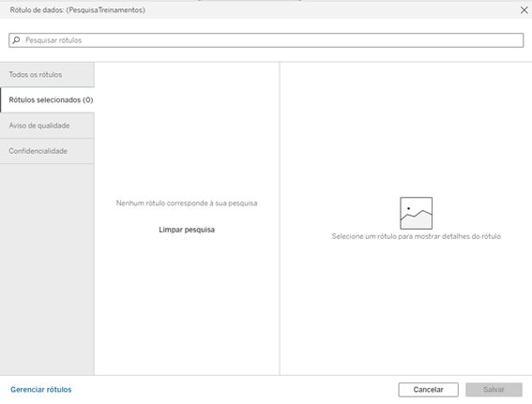Click the (0) count on selected labels
This screenshot has height=404, width=532.
tap(88, 100)
